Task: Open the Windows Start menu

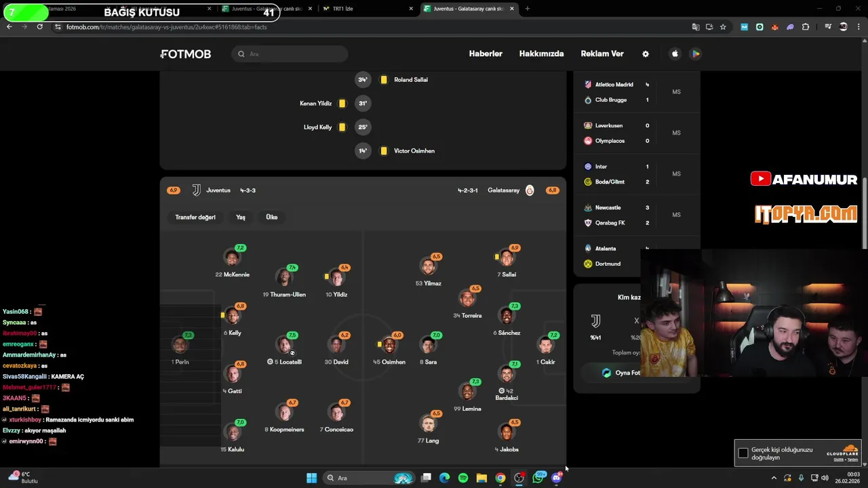Action: click(x=311, y=478)
